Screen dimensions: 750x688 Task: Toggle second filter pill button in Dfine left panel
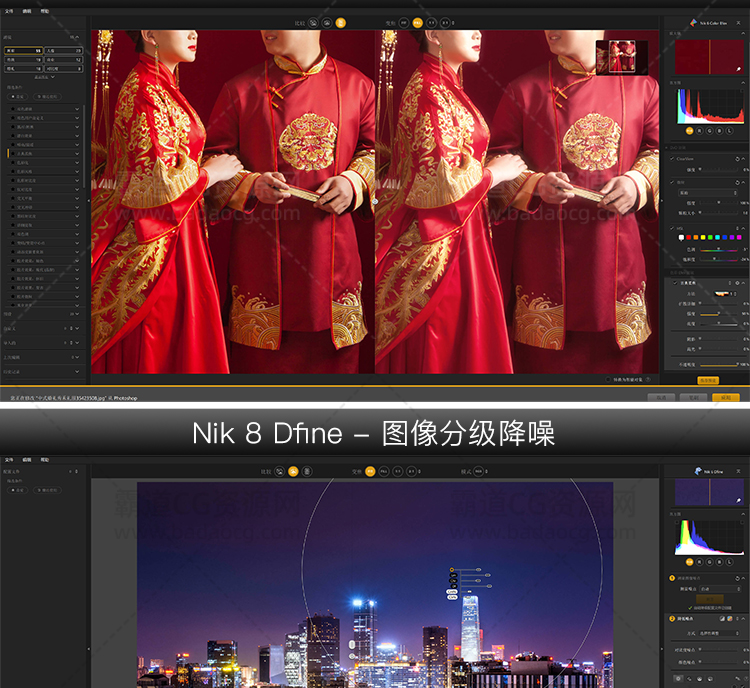[x=47, y=490]
